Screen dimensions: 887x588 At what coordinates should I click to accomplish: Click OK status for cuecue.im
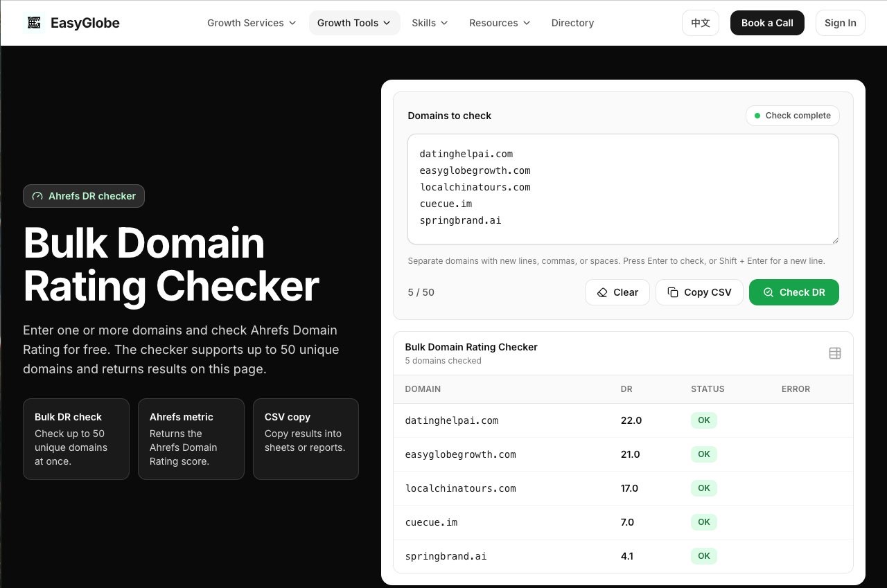pyautogui.click(x=704, y=522)
